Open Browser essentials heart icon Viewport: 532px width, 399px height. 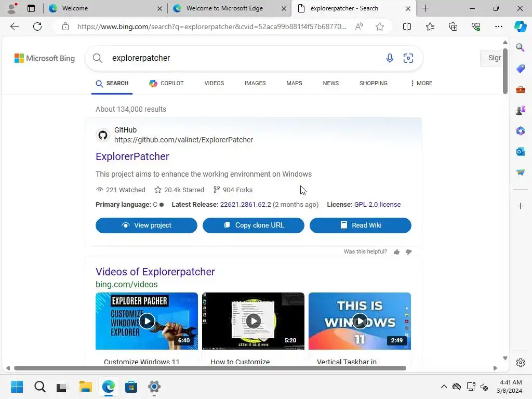coord(476,26)
